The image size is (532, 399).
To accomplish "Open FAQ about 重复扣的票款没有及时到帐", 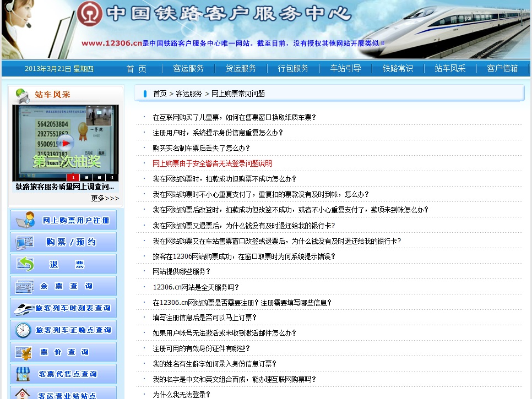I will pyautogui.click(x=260, y=195).
